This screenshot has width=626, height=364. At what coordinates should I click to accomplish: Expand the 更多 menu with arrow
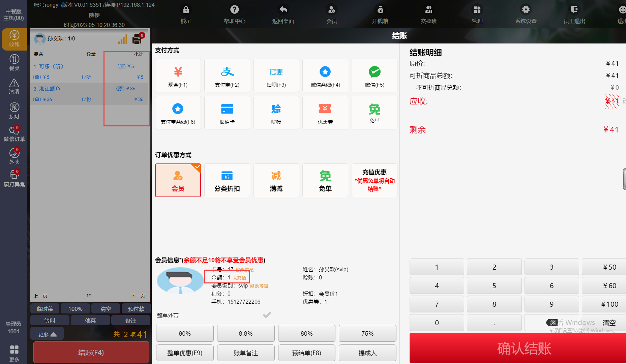click(47, 334)
